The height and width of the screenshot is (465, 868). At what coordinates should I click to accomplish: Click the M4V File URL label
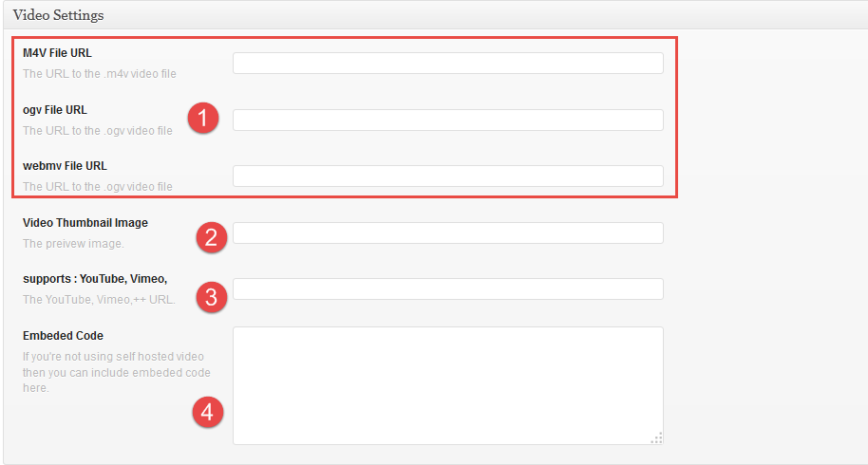(x=57, y=53)
